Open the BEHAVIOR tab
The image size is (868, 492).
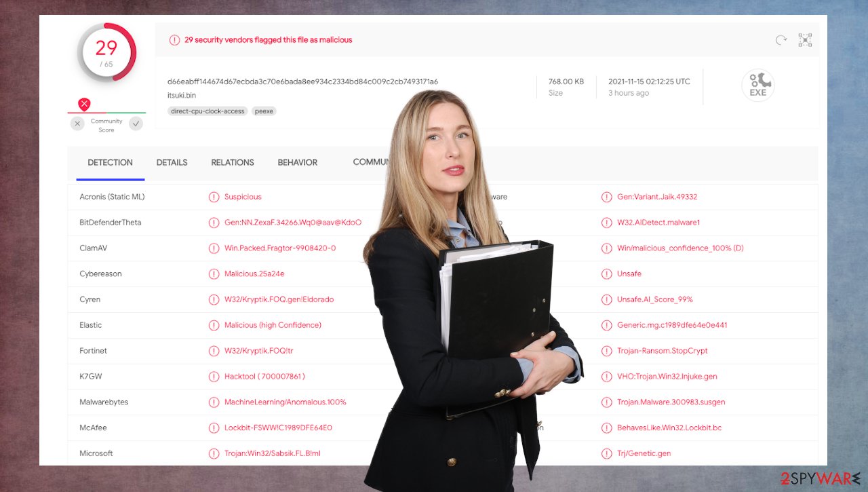coord(298,163)
